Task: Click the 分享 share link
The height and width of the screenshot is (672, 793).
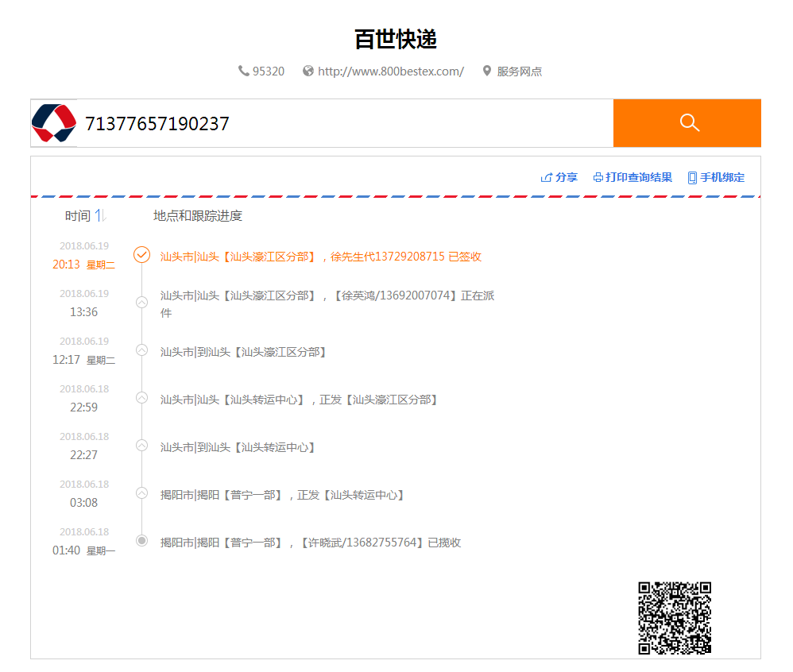Action: click(x=566, y=177)
